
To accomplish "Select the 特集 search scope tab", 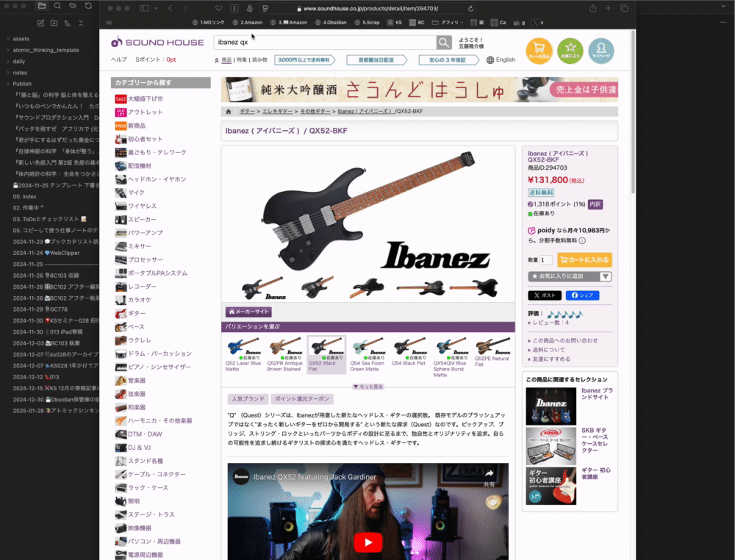I will pyautogui.click(x=242, y=60).
